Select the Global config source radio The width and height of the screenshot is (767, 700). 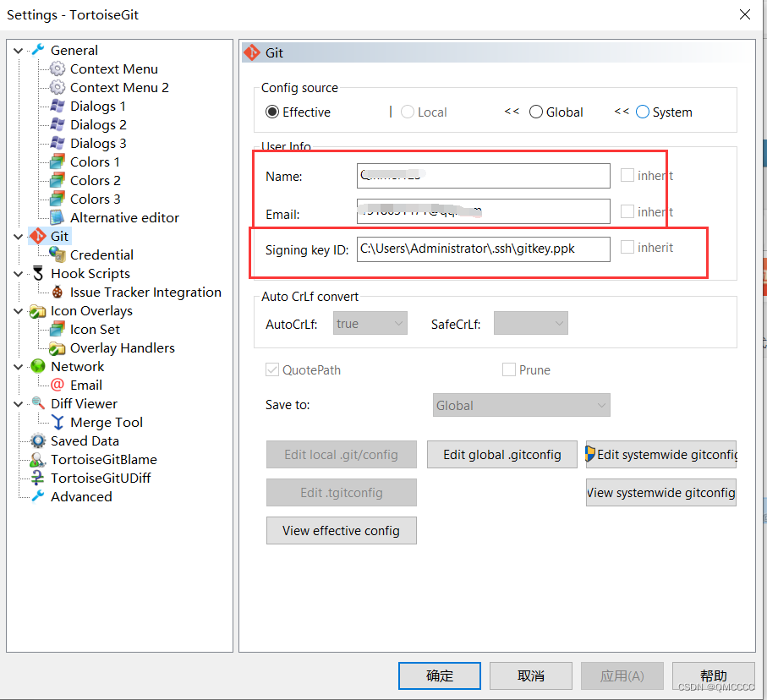(x=535, y=112)
